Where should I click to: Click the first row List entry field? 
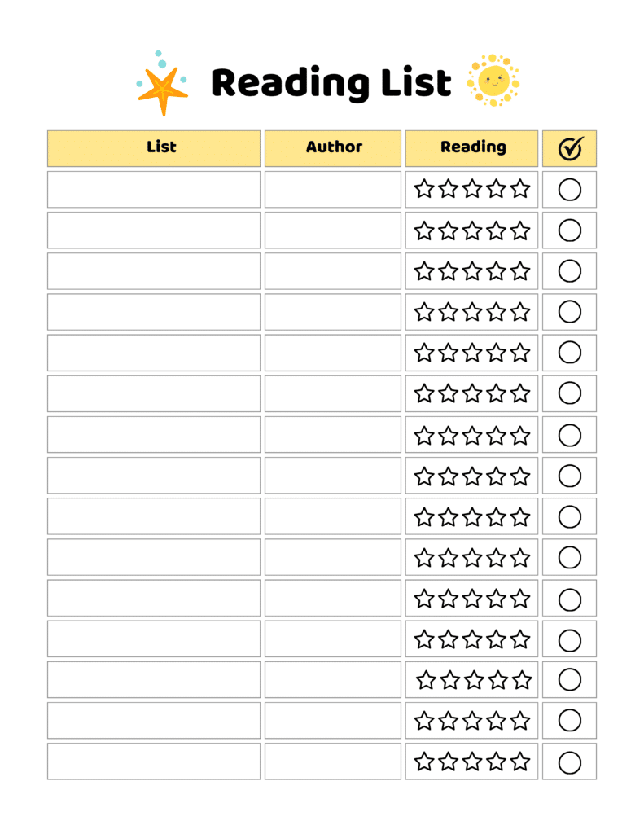click(x=154, y=189)
